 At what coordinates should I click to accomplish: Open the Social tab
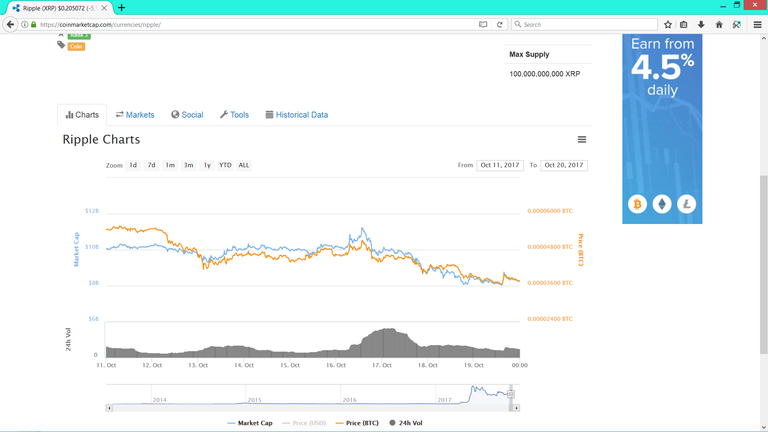(x=187, y=115)
